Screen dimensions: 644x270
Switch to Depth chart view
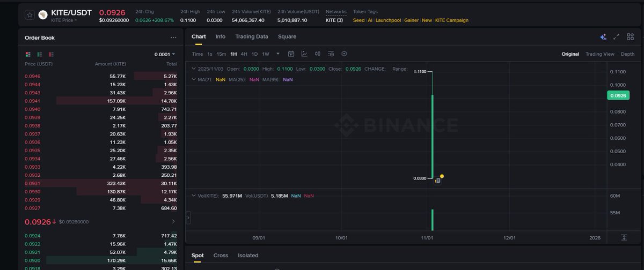(x=627, y=54)
